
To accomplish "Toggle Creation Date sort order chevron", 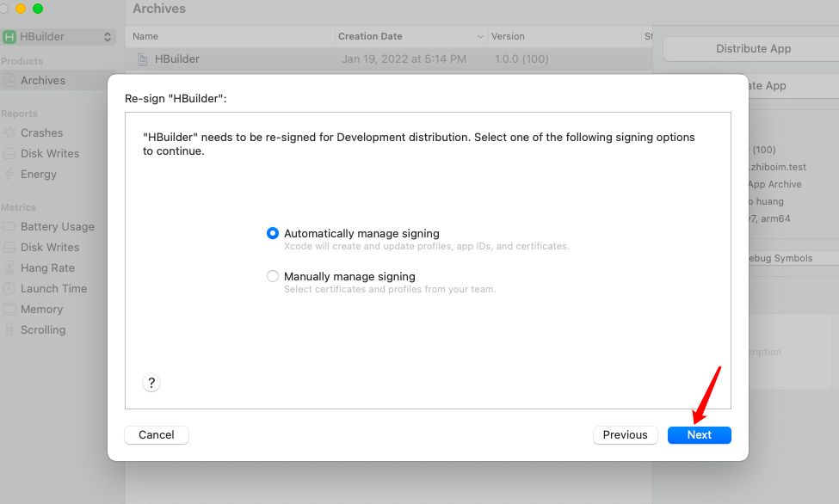I will (480, 36).
